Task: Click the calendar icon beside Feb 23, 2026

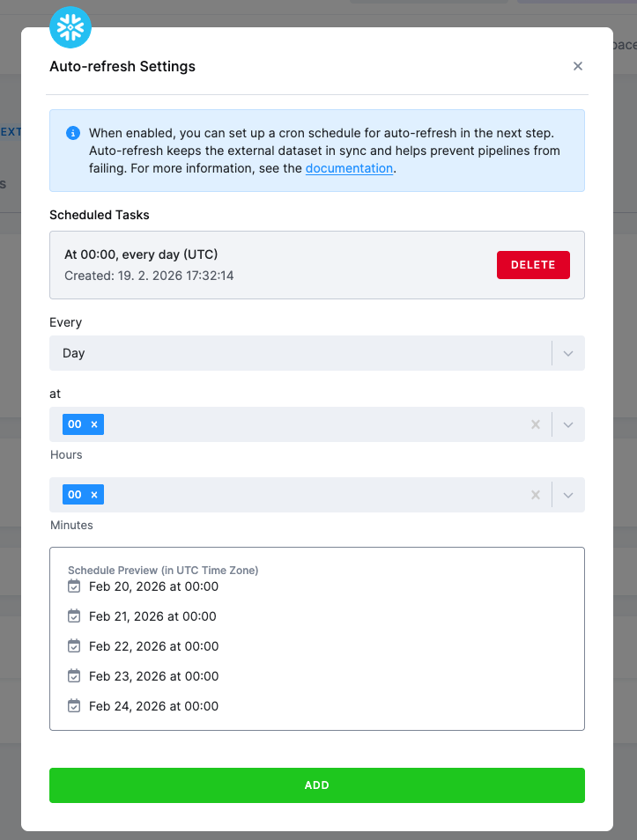Action: click(74, 676)
